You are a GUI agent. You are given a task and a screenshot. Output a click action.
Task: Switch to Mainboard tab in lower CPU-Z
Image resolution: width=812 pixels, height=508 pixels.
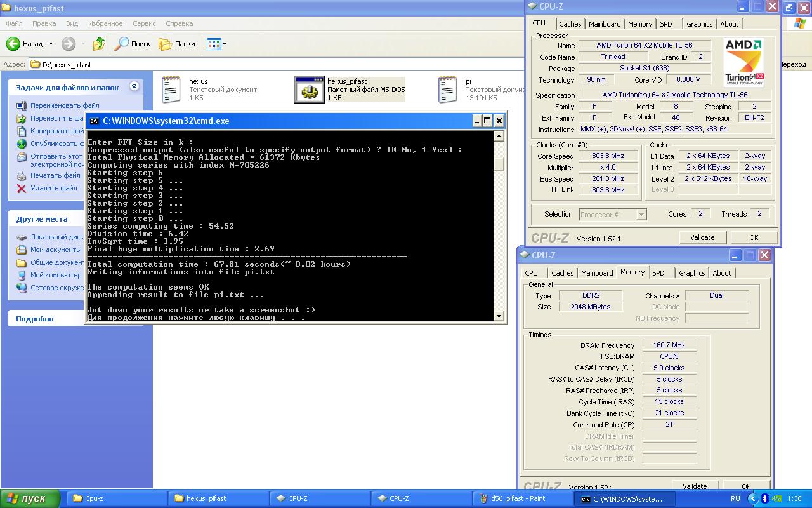click(x=597, y=273)
